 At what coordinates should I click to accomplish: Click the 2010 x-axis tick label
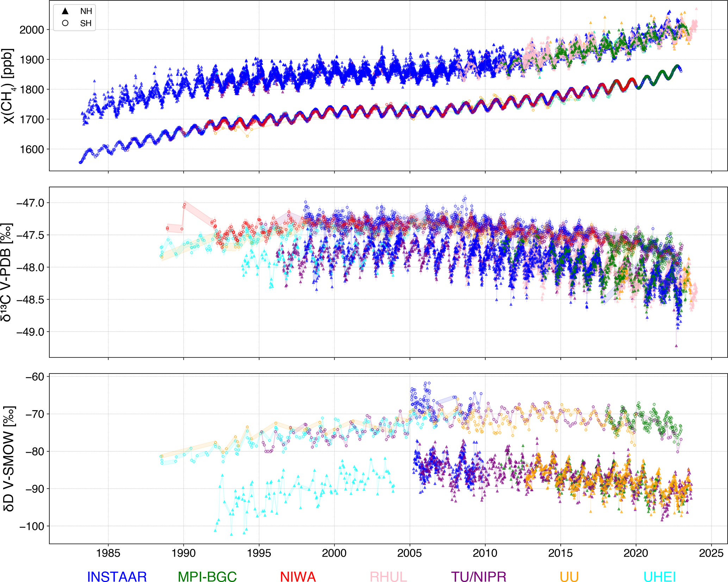click(x=485, y=553)
